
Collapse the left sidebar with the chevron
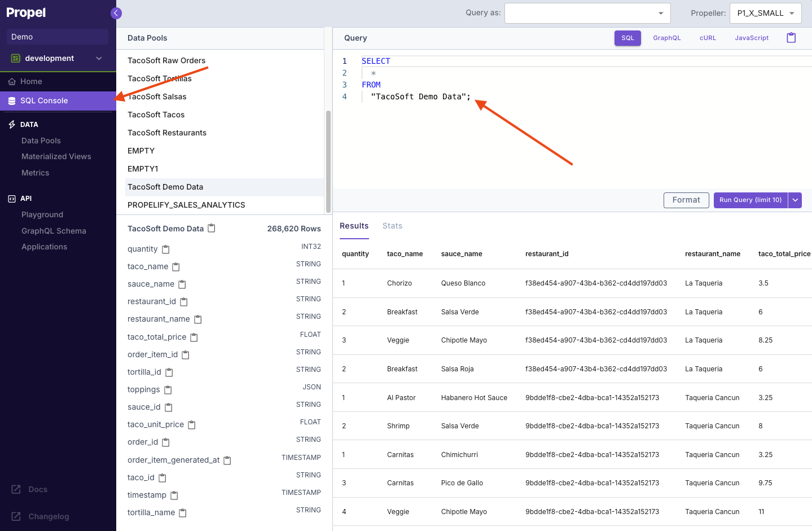coord(116,12)
